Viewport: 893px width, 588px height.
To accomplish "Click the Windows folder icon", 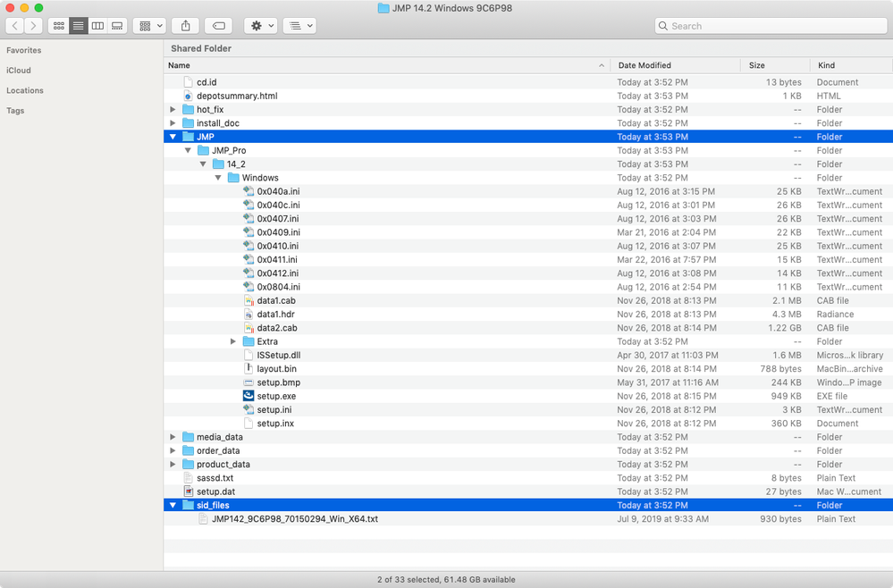I will 233,178.
